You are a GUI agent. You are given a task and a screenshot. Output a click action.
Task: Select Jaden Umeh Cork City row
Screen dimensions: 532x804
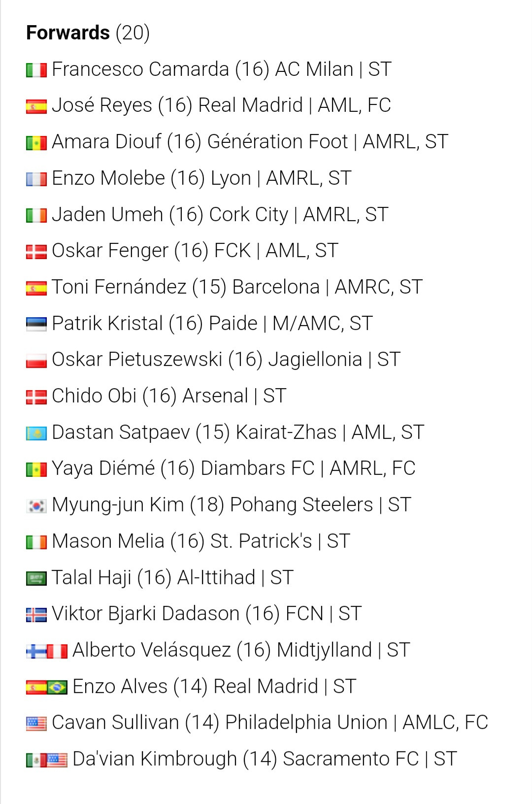[207, 215]
